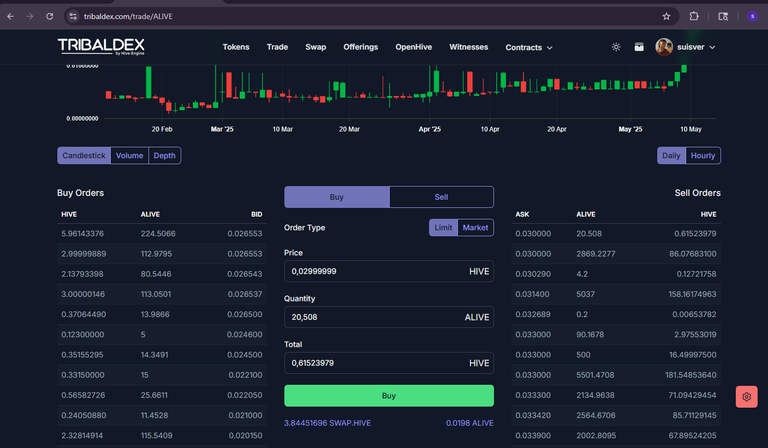Select buy order row with HIVE 5.96143376
768x448 pixels.
click(x=162, y=234)
